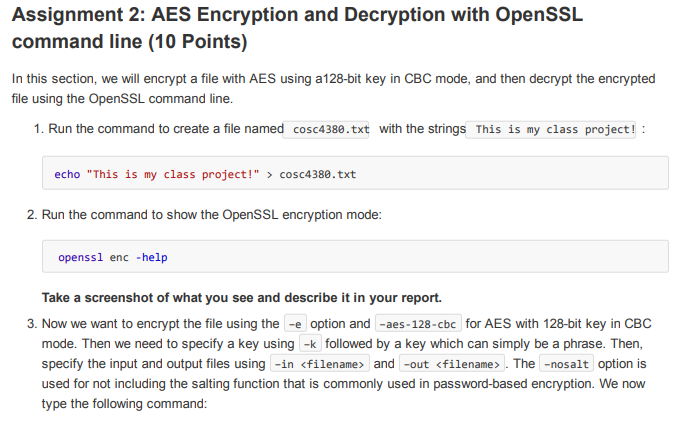
Task: Click the inline -e option code
Action: [x=295, y=324]
